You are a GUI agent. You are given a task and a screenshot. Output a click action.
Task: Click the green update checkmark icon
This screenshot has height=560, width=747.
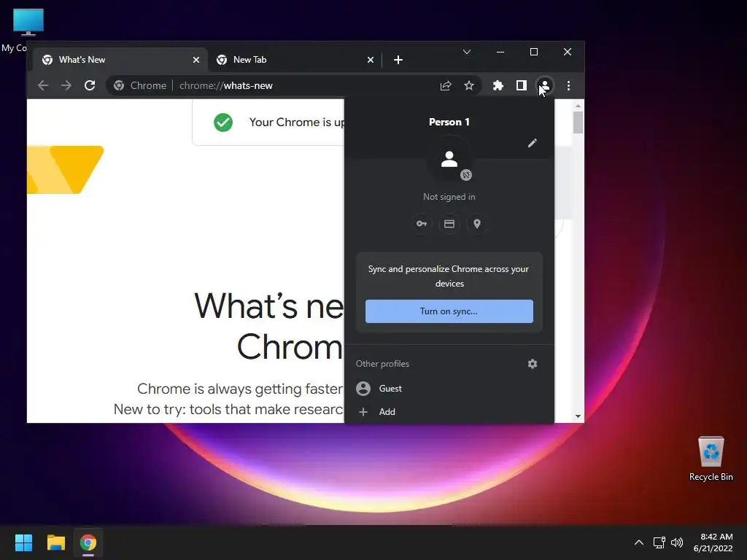pyautogui.click(x=223, y=122)
